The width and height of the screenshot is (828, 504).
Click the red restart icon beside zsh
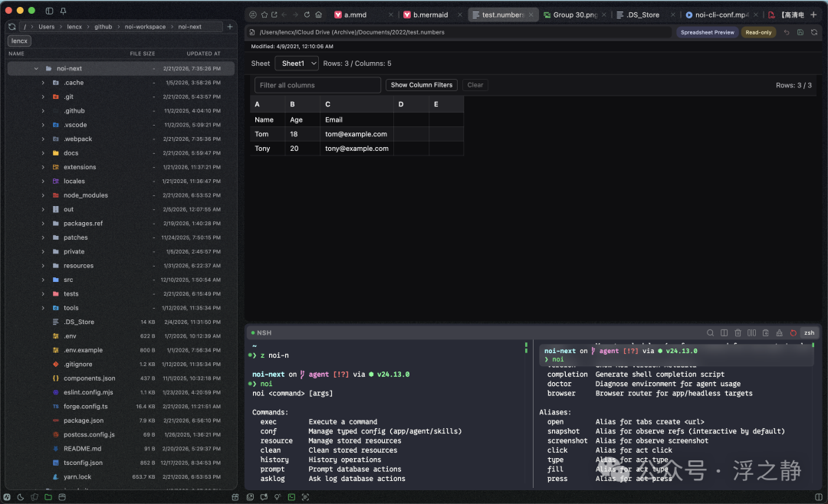coord(793,333)
